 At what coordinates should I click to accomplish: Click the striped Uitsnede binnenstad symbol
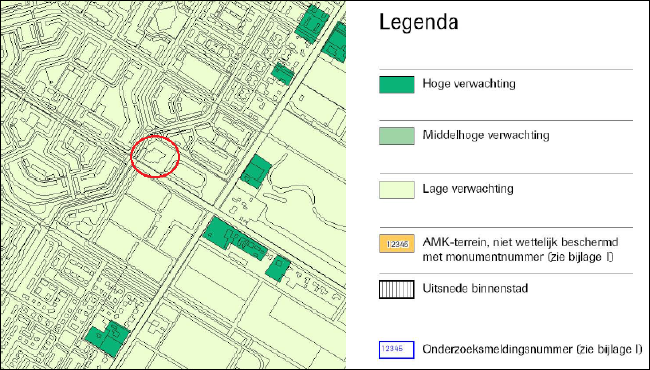pos(397,290)
